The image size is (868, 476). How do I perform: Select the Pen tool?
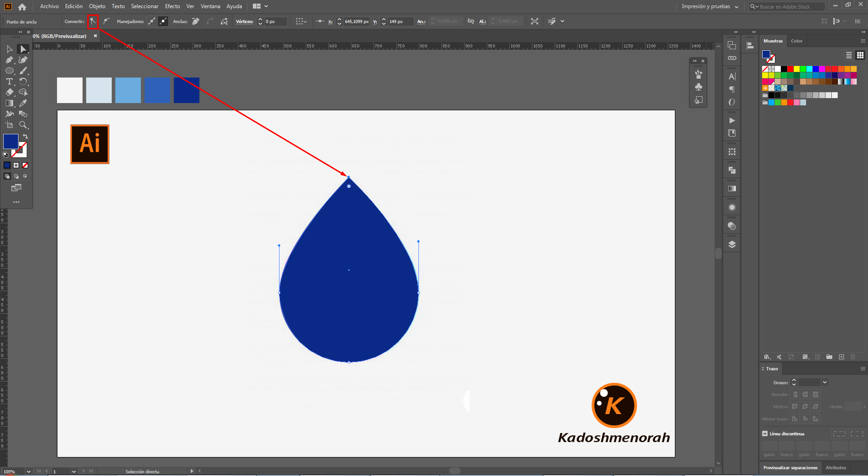coord(9,60)
